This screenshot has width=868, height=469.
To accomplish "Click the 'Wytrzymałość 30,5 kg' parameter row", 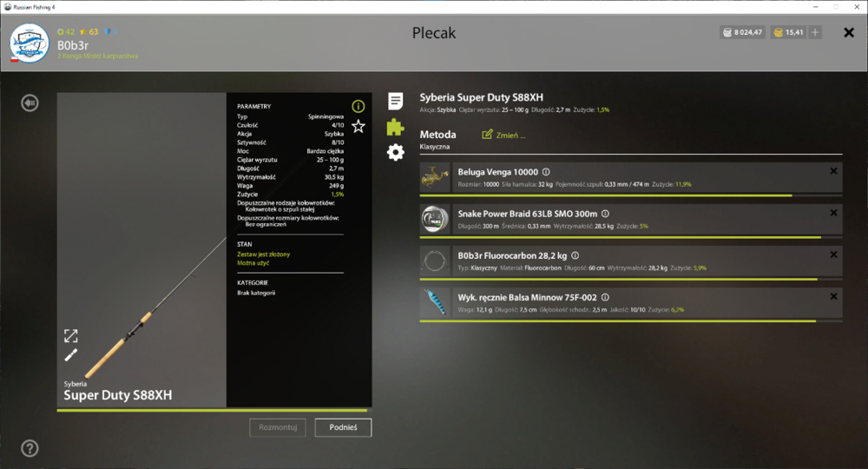I will click(x=290, y=177).
